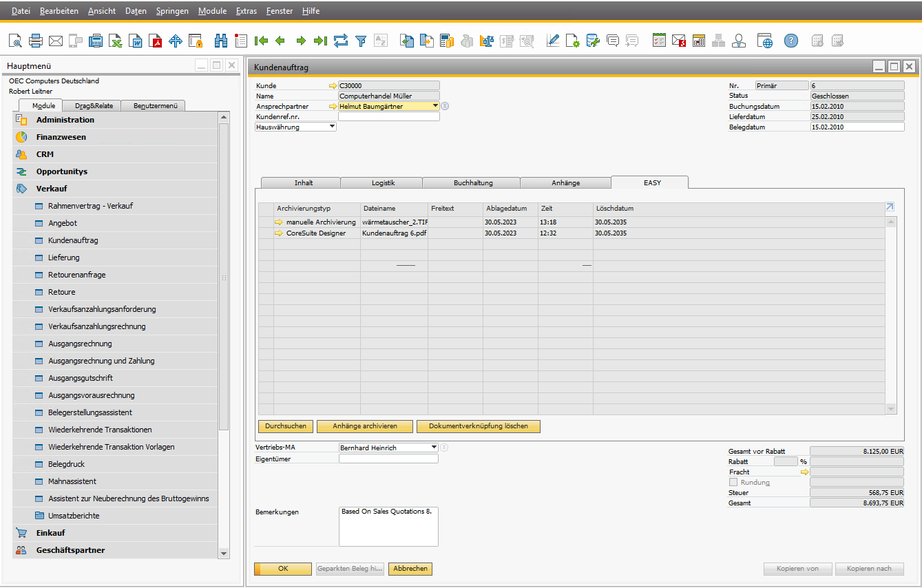Select row for Kundenauftrag 6.pdf
The height and width of the screenshot is (588, 922).
tap(392, 233)
